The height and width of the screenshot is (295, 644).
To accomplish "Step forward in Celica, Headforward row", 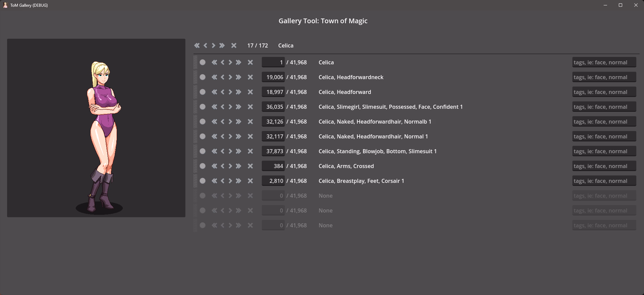I will [230, 92].
